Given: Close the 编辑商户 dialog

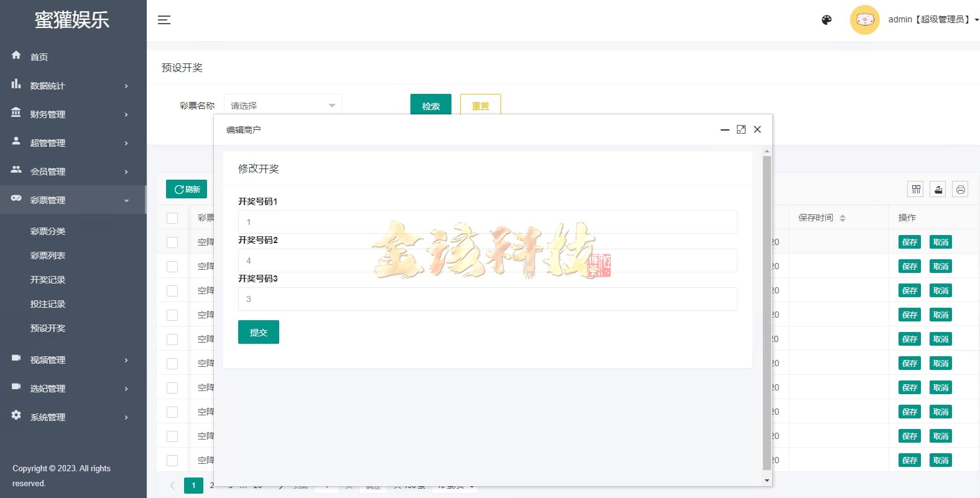Looking at the screenshot, I should click(757, 129).
